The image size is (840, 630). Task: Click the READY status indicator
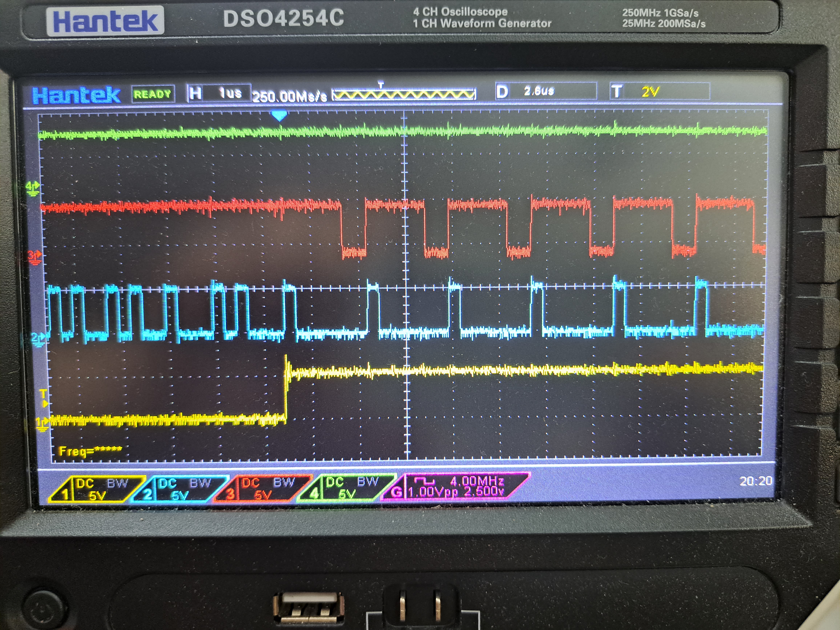153,94
